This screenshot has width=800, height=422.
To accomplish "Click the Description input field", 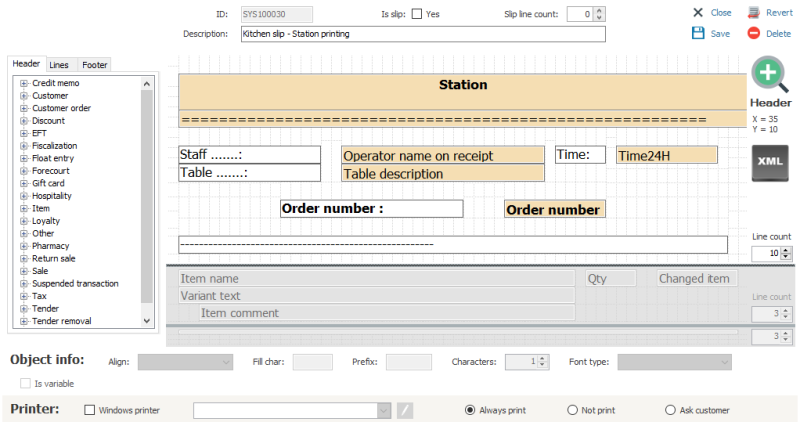I will pos(423,34).
